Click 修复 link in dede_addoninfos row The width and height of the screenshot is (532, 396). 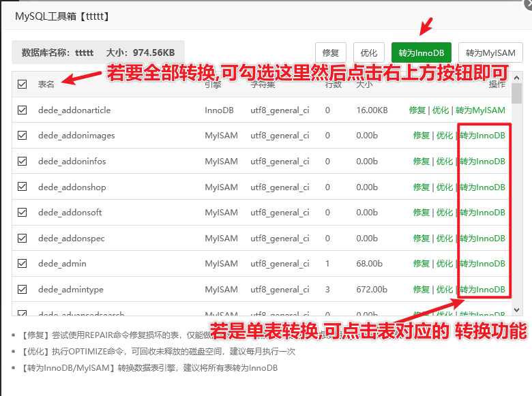422,162
